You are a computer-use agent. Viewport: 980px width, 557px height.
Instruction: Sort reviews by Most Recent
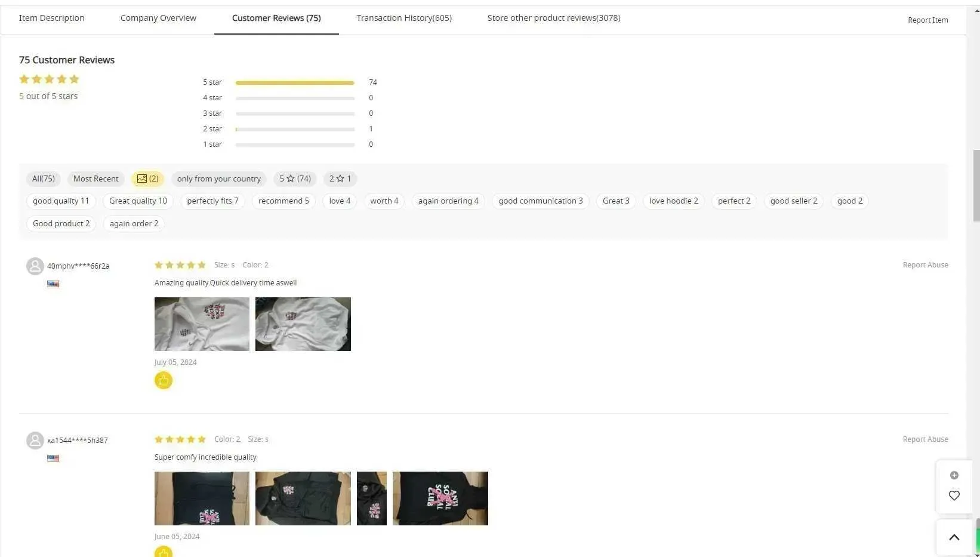[95, 179]
